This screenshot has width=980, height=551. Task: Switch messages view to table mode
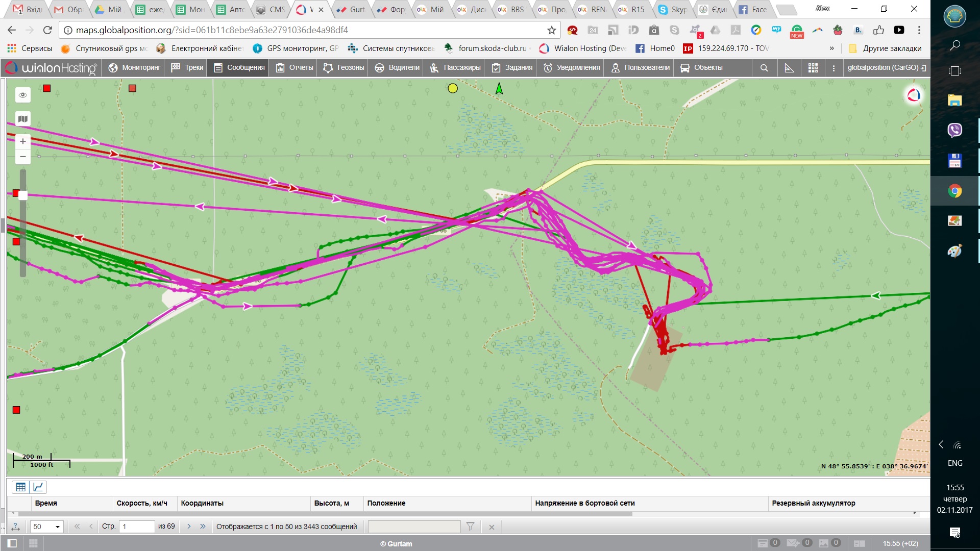click(x=20, y=487)
